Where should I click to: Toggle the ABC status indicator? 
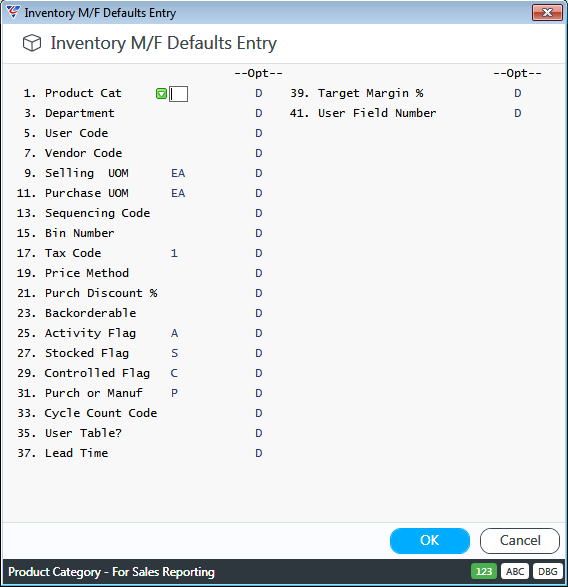coord(515,571)
